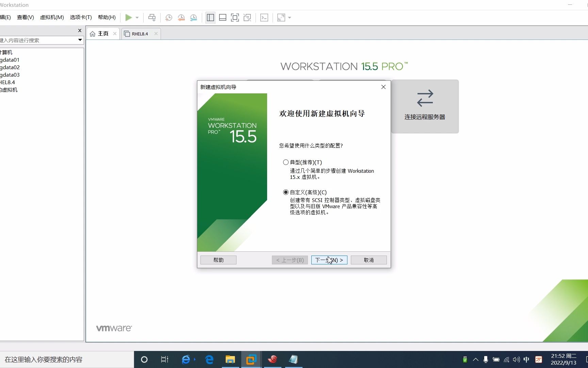Image resolution: width=588 pixels, height=368 pixels.
Task: Switch to the RHEL8.4 tab
Action: (140, 33)
